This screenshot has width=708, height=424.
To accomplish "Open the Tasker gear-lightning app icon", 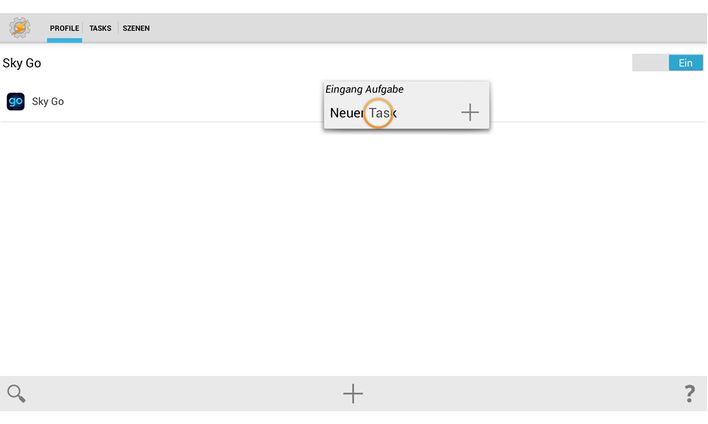I will pos(20,28).
